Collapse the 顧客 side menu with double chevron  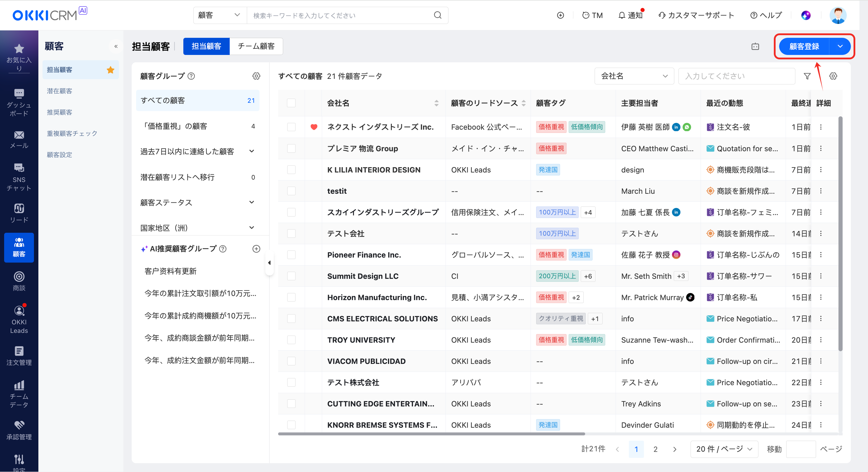tap(116, 47)
